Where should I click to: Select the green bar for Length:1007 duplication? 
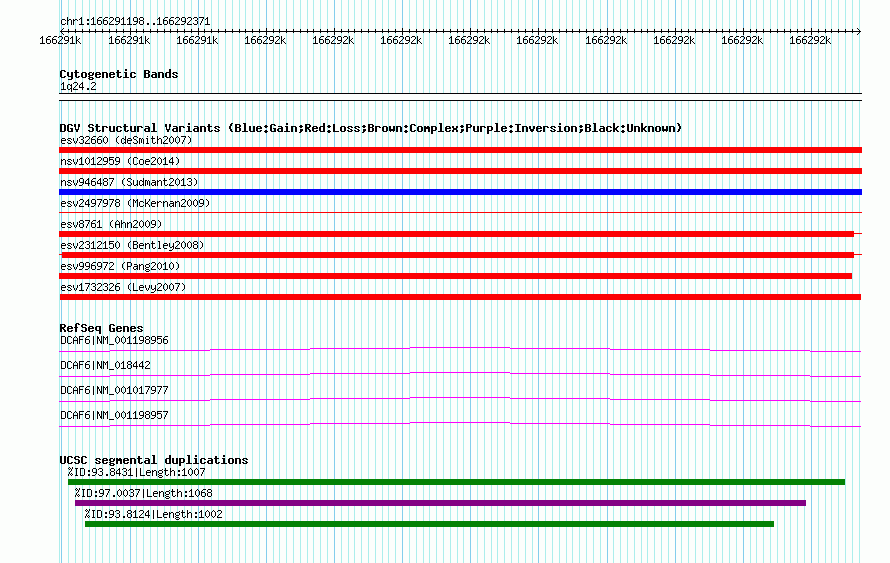click(456, 482)
